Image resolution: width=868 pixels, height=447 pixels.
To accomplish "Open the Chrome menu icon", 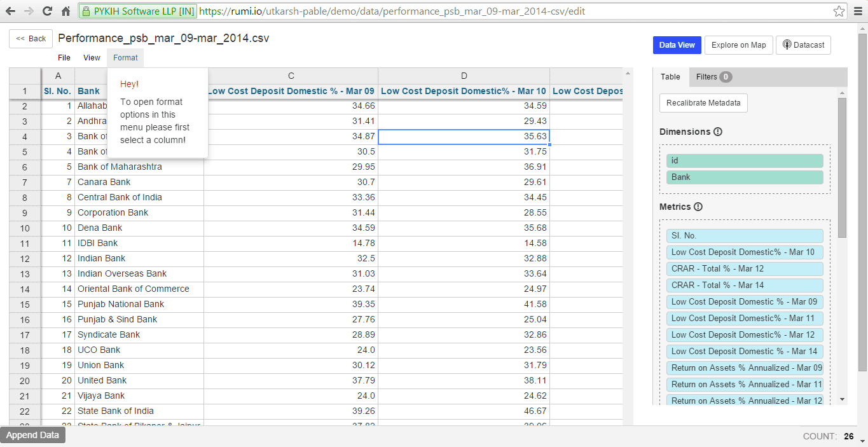I will pos(857,11).
